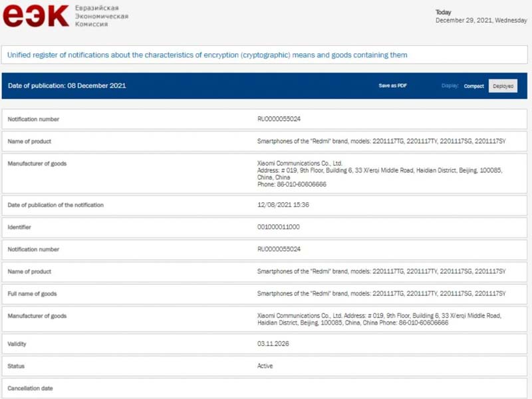Click the Russian commission name beside logo

[102, 16]
